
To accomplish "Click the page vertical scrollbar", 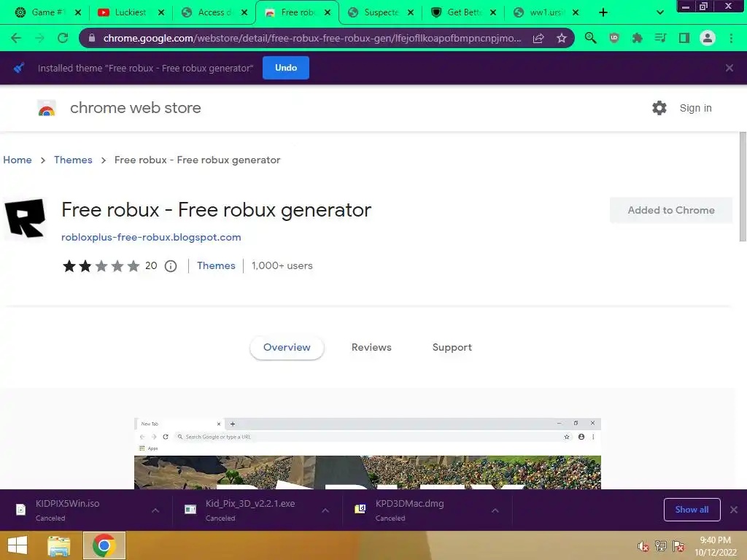I will pyautogui.click(x=742, y=187).
